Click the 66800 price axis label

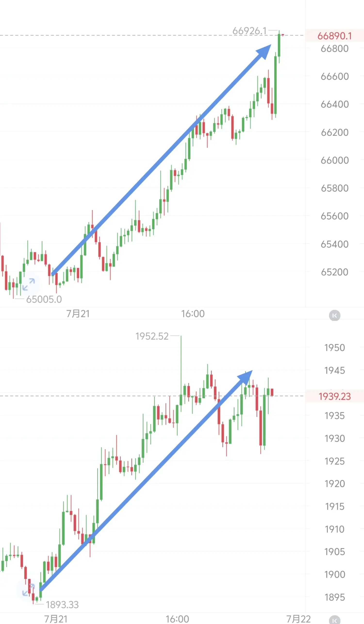pos(335,49)
